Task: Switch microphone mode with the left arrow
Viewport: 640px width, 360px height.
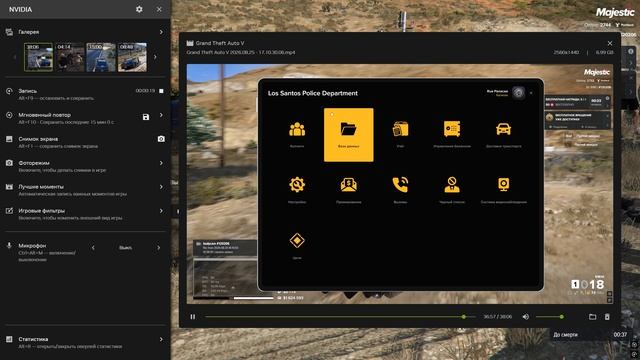Action: (x=93, y=248)
